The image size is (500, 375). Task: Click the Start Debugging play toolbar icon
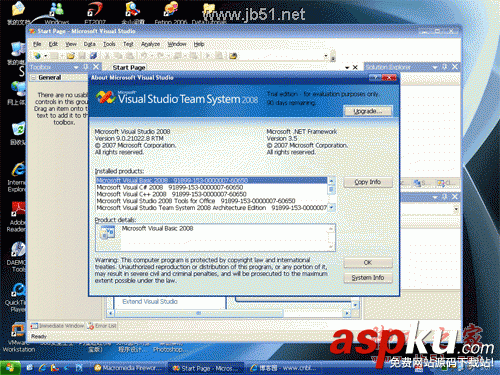pyautogui.click(x=207, y=56)
